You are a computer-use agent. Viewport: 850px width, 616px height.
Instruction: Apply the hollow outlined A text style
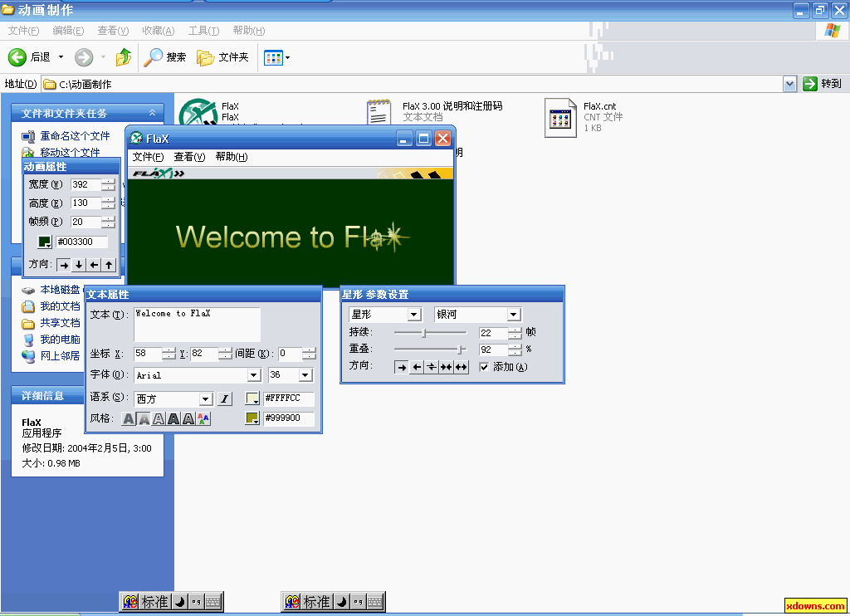point(159,418)
